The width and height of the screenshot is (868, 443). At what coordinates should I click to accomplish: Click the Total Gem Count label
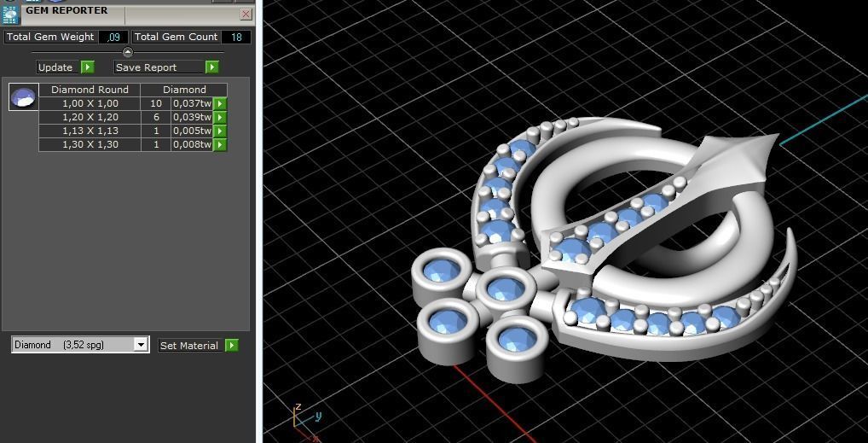(x=176, y=38)
